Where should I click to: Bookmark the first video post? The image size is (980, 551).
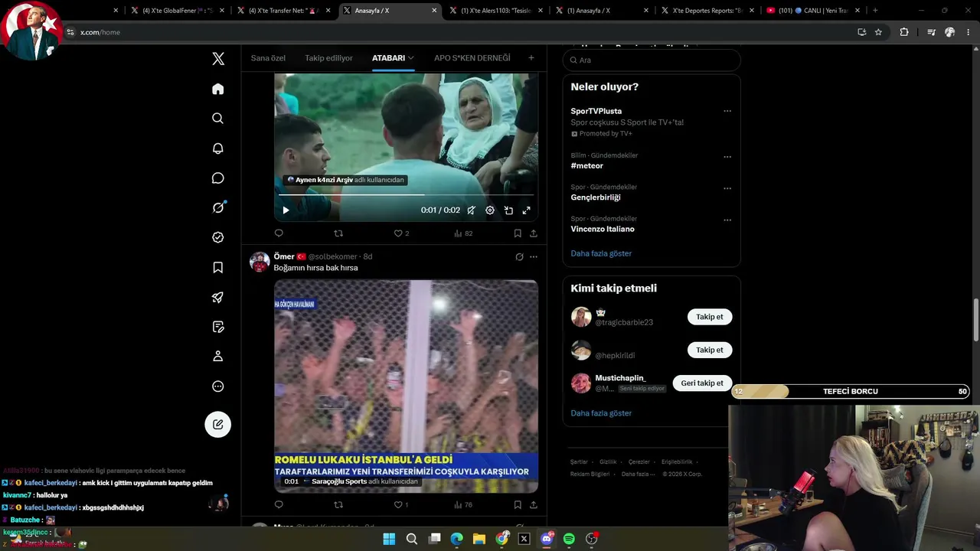pyautogui.click(x=518, y=233)
